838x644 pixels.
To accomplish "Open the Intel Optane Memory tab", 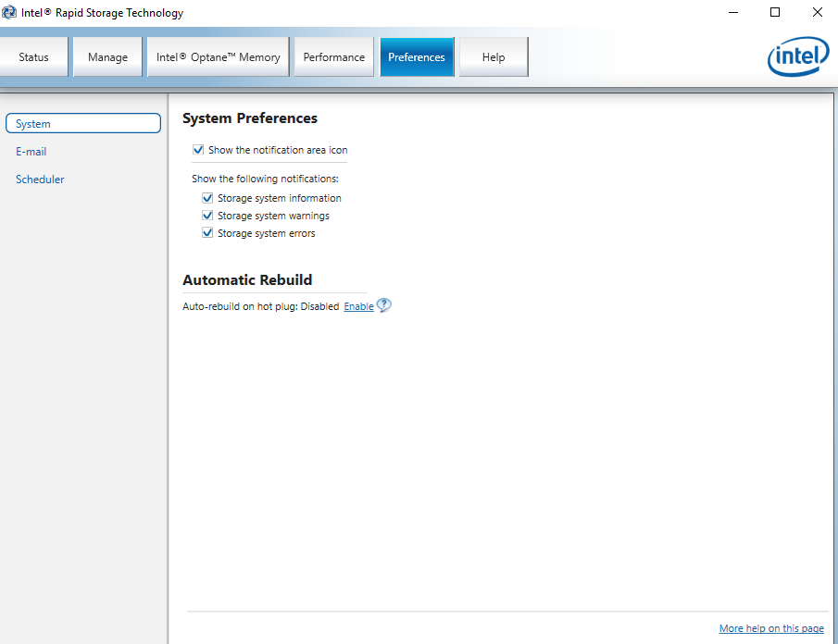I will pyautogui.click(x=218, y=57).
